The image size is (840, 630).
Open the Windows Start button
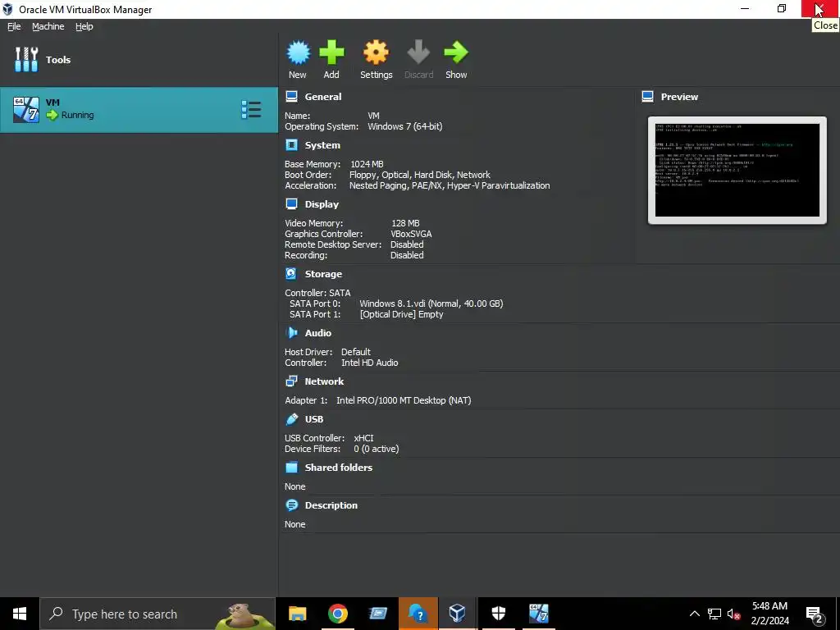[20, 614]
